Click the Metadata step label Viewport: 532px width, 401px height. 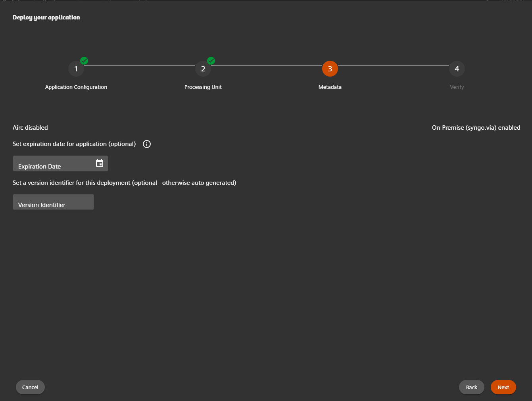point(330,87)
